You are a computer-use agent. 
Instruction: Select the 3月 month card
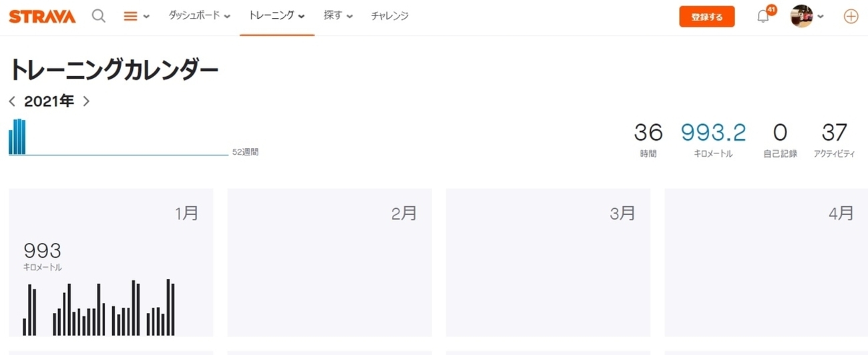(x=548, y=262)
